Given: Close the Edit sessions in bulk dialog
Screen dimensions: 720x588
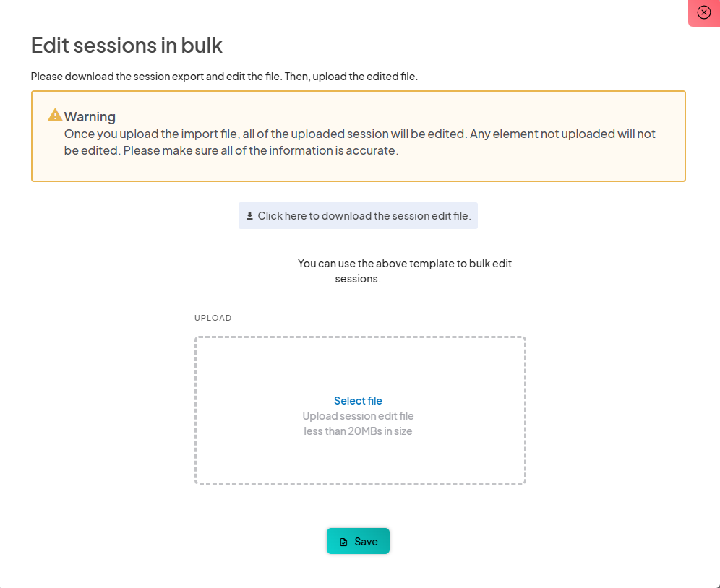Looking at the screenshot, I should point(703,12).
